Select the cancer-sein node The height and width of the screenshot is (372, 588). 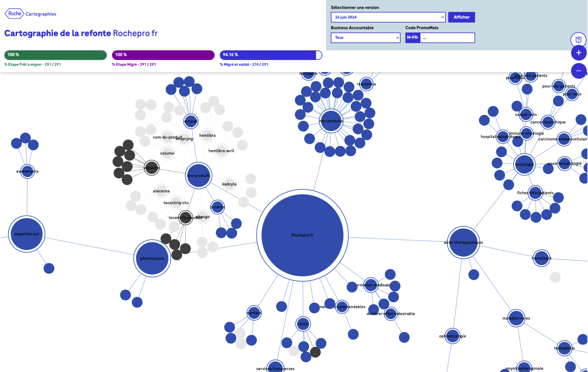(x=526, y=114)
